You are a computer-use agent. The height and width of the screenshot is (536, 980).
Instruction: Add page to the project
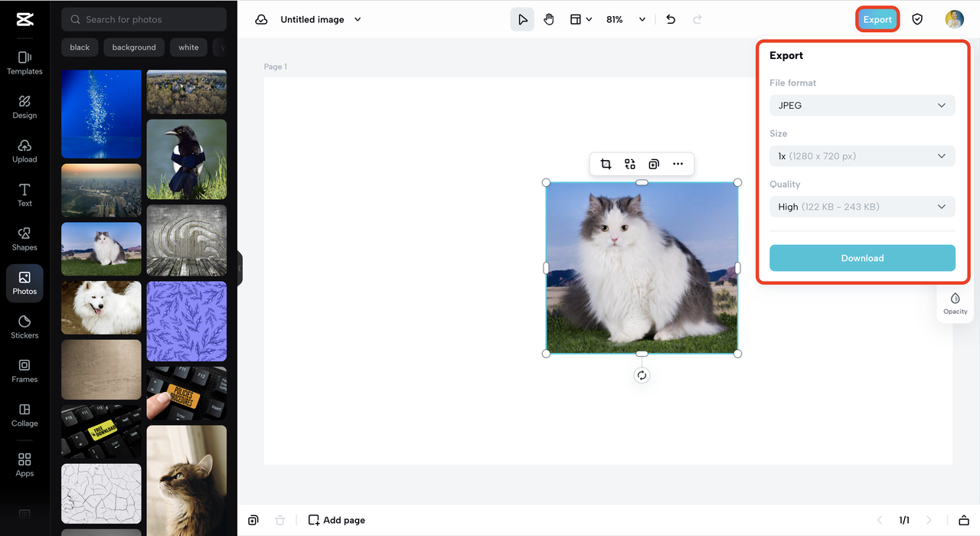tap(337, 520)
